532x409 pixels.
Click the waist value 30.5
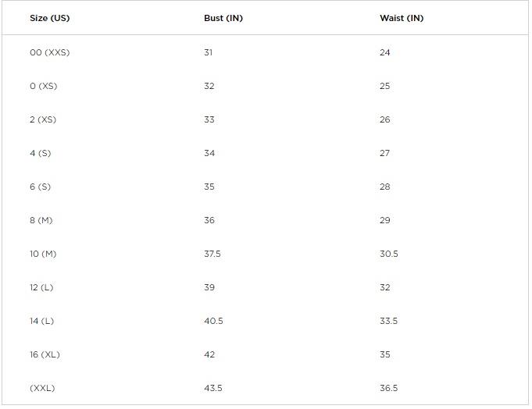(x=389, y=254)
